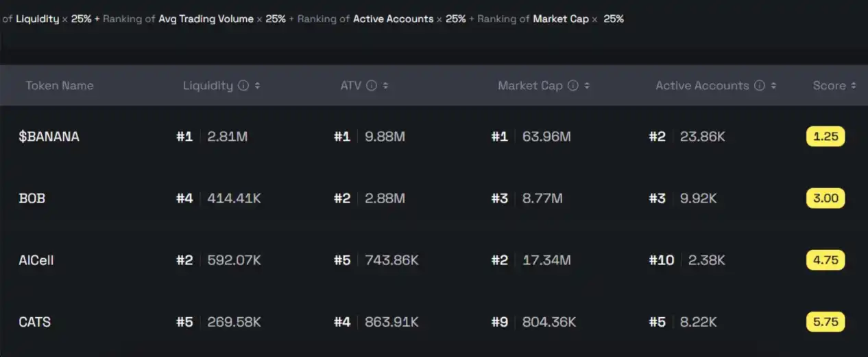Viewport: 868px width, 357px height.
Task: Open the BOB token row
Action: (32, 198)
